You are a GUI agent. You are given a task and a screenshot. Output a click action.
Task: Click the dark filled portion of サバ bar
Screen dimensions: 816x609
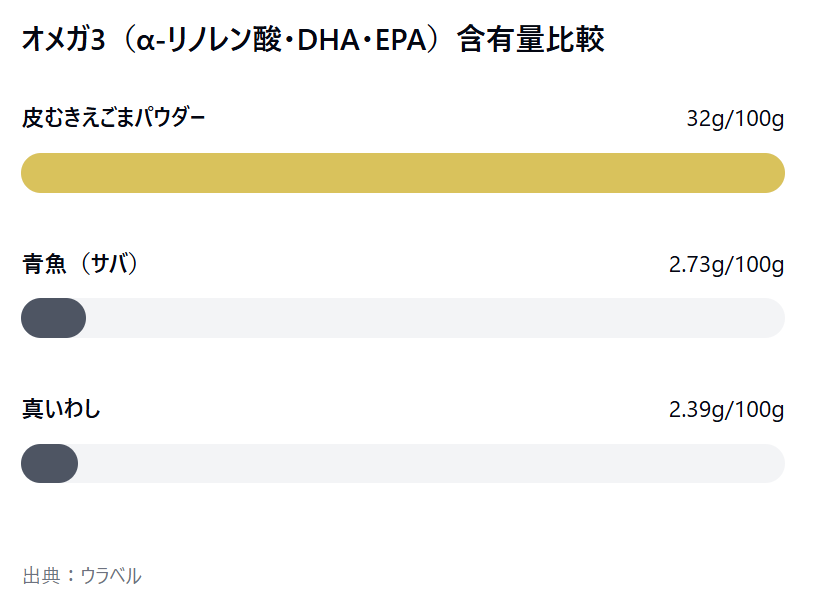tap(54, 318)
